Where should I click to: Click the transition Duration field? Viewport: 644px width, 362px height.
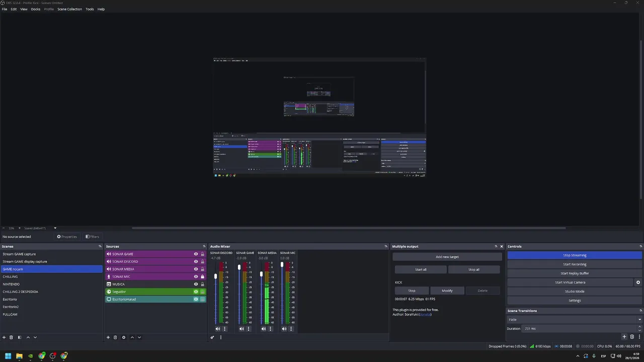(x=580, y=328)
